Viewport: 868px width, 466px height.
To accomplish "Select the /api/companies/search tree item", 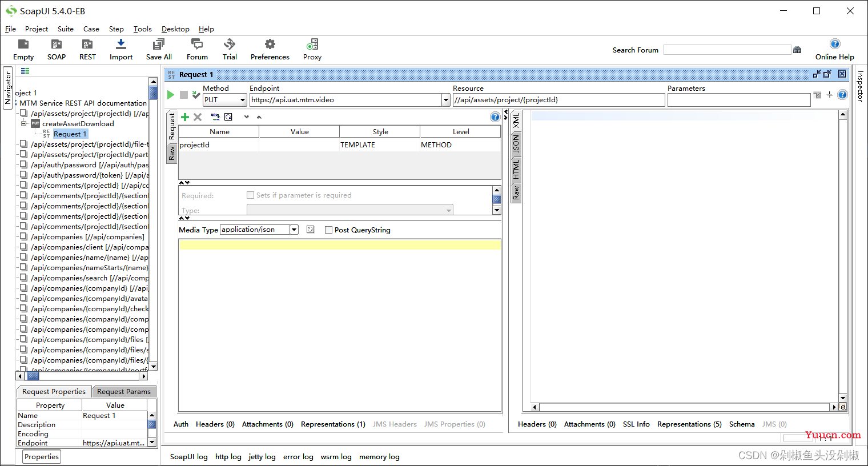I will 90,278.
